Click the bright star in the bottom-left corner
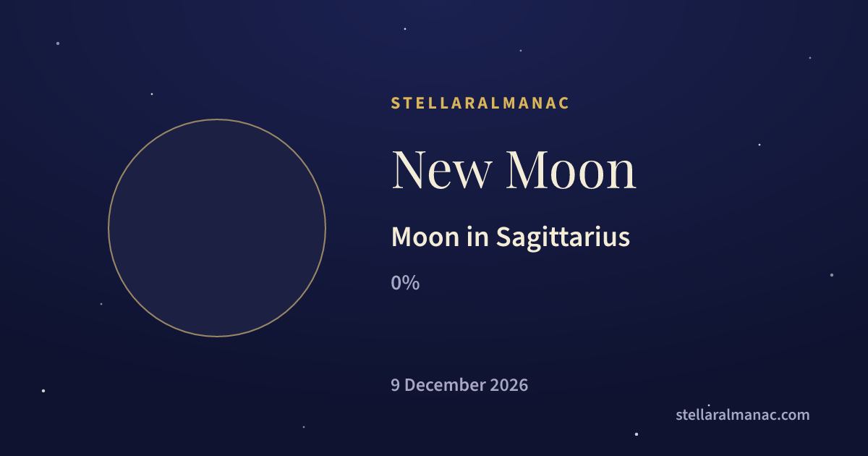Image resolution: width=868 pixels, height=456 pixels. pos(43,391)
